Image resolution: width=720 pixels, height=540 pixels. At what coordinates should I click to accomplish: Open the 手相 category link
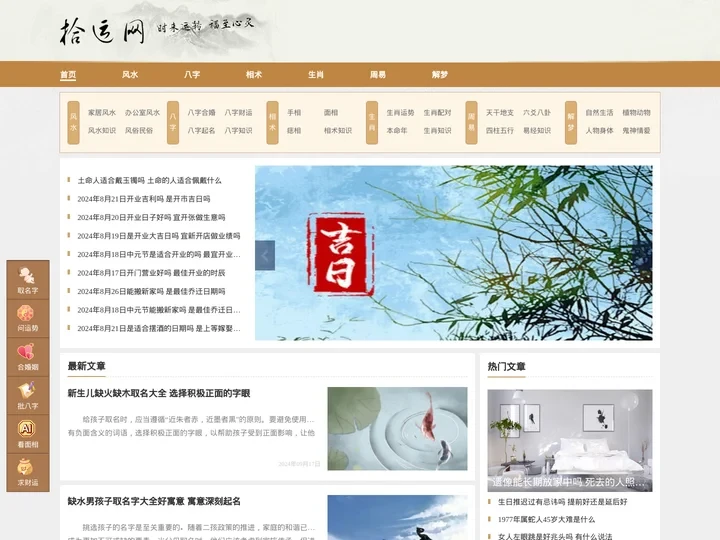(x=294, y=112)
